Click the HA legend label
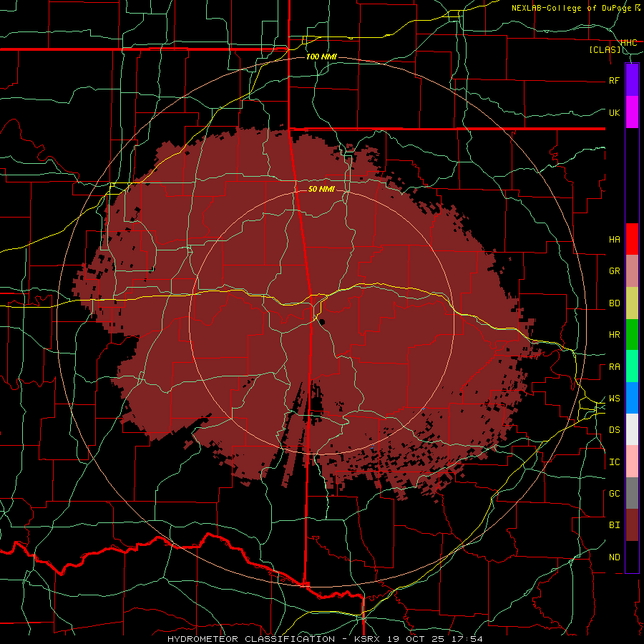The width and height of the screenshot is (644, 644). click(x=614, y=240)
